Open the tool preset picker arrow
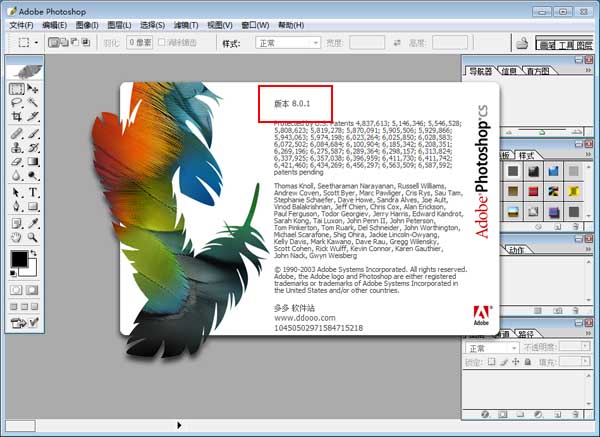Image resolution: width=600 pixels, height=437 pixels. pos(36,42)
